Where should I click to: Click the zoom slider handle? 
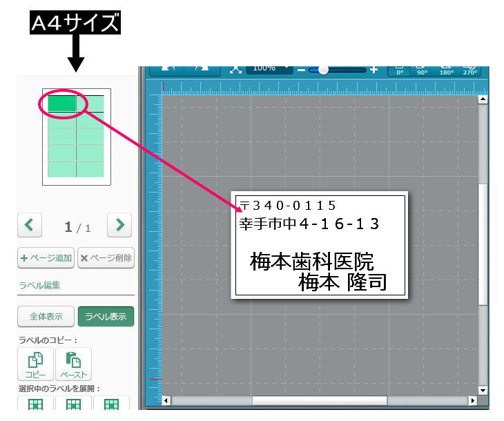pos(322,70)
